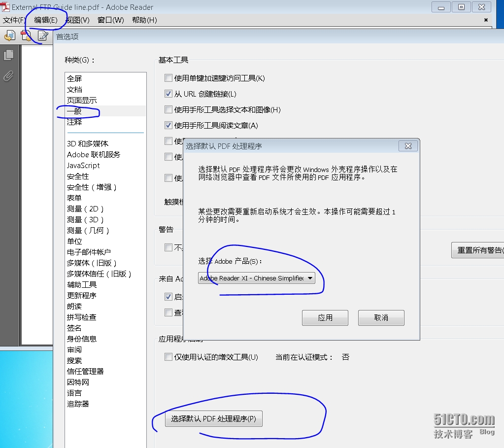Select 单位 category
504x448 pixels.
74,241
